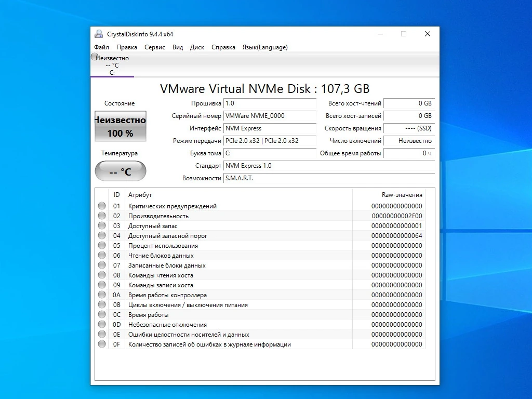Click the transfer mode field PCIe 2.0 x32
Screen dimensions: 532x399
[270, 141]
